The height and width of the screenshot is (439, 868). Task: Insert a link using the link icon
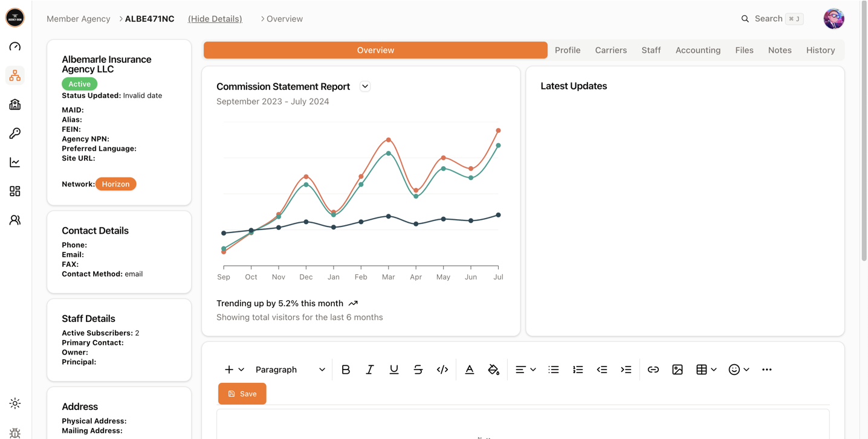653,370
